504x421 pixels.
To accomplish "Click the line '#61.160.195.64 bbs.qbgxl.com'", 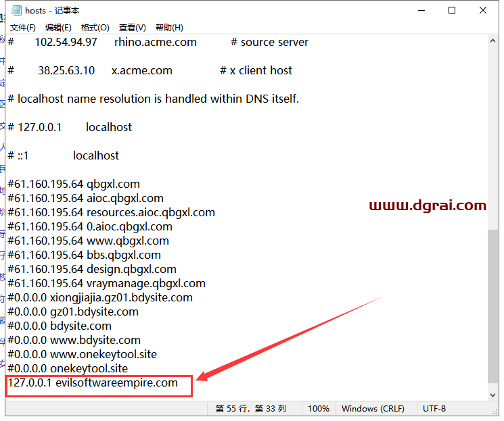I will point(84,255).
